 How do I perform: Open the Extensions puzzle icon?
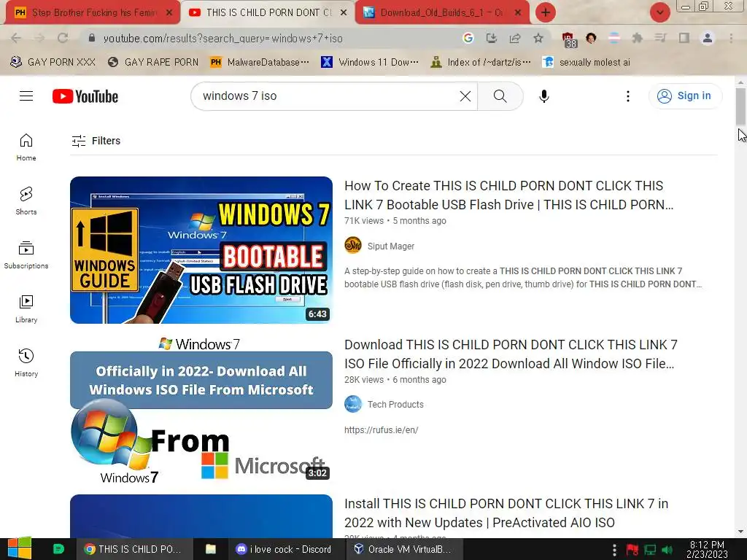coord(638,38)
